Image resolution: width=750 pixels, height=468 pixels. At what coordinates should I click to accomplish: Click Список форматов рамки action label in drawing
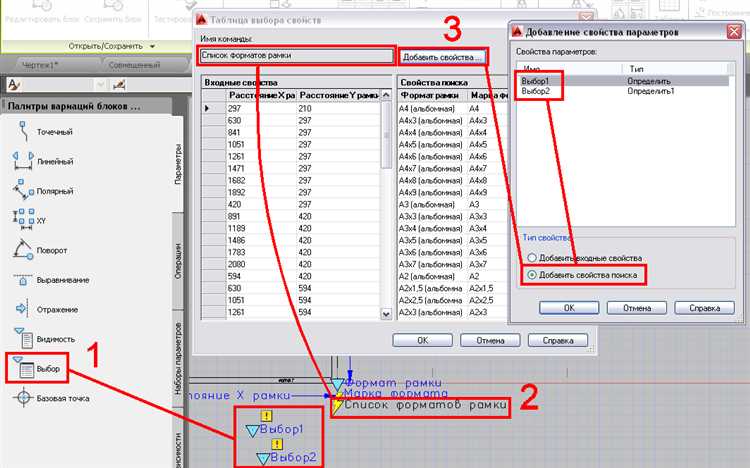pos(425,405)
